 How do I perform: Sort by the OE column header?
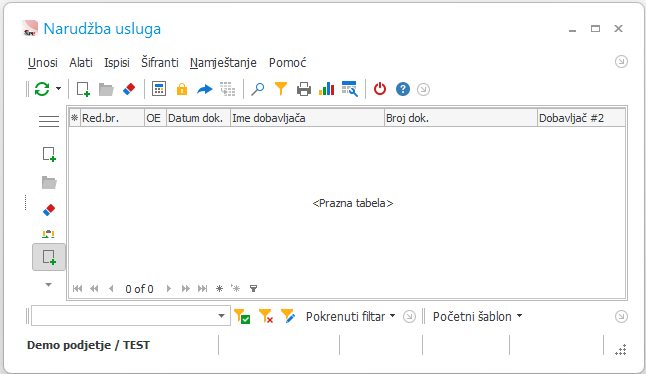coord(155,118)
